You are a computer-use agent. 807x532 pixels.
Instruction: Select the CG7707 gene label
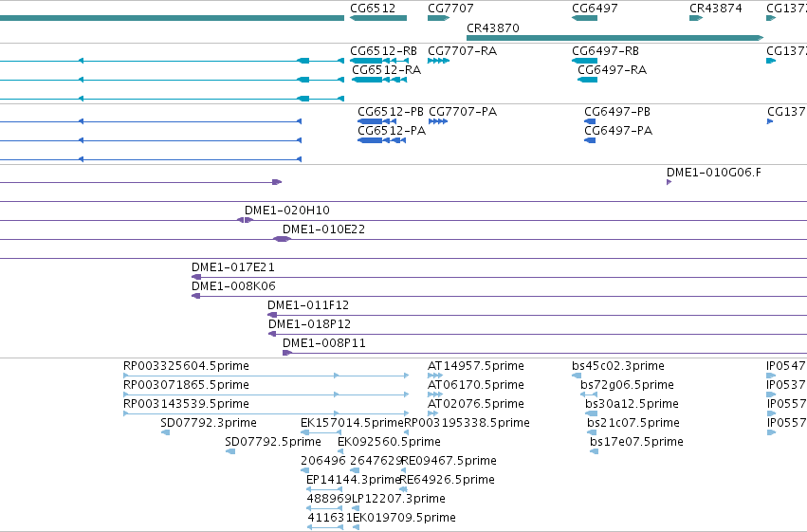pos(450,9)
